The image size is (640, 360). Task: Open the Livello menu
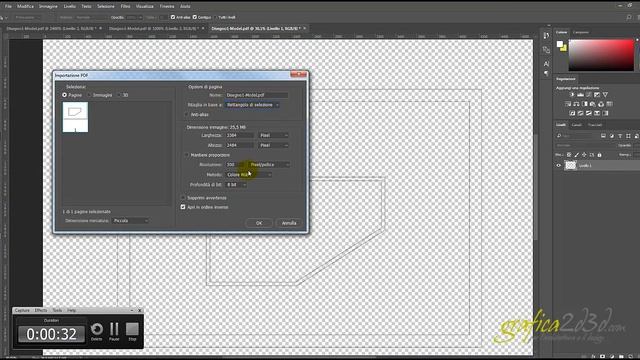70,7
